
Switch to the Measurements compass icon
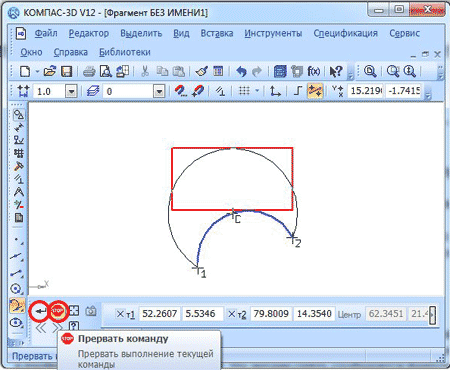(x=19, y=192)
